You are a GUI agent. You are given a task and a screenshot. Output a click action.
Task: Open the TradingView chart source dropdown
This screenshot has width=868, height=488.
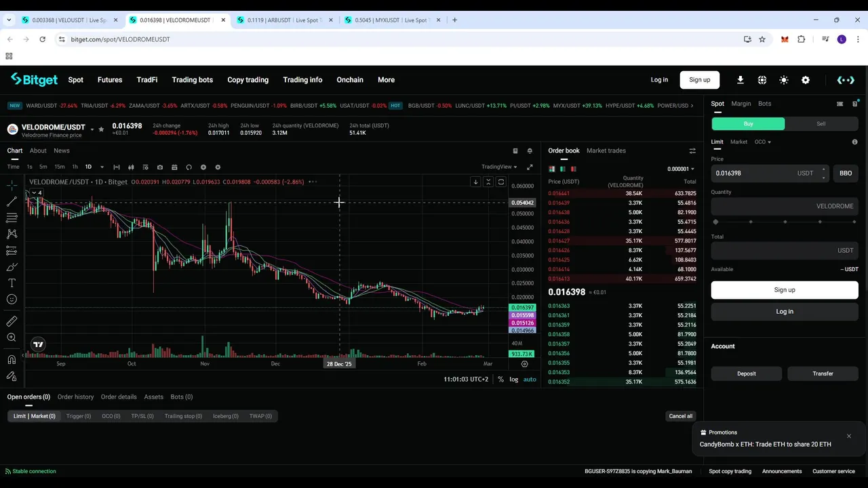(x=499, y=167)
